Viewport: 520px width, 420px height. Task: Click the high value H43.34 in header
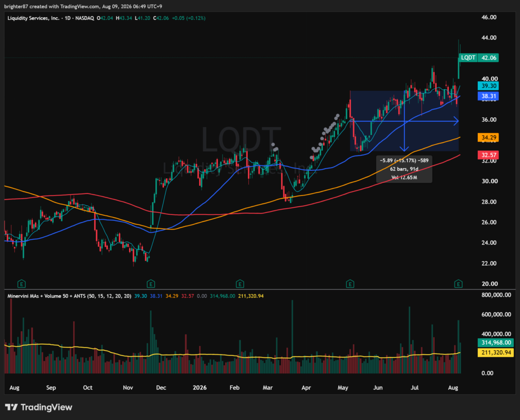(x=124, y=18)
